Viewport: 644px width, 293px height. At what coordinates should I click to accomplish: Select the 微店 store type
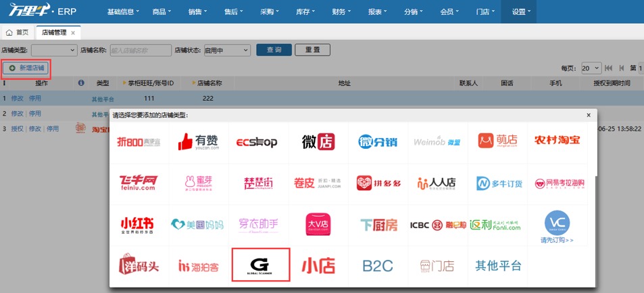318,142
